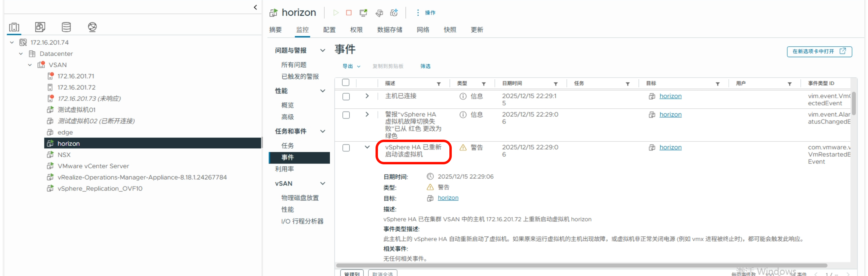Select the NSX VM
The height and width of the screenshot is (276, 868).
point(64,155)
